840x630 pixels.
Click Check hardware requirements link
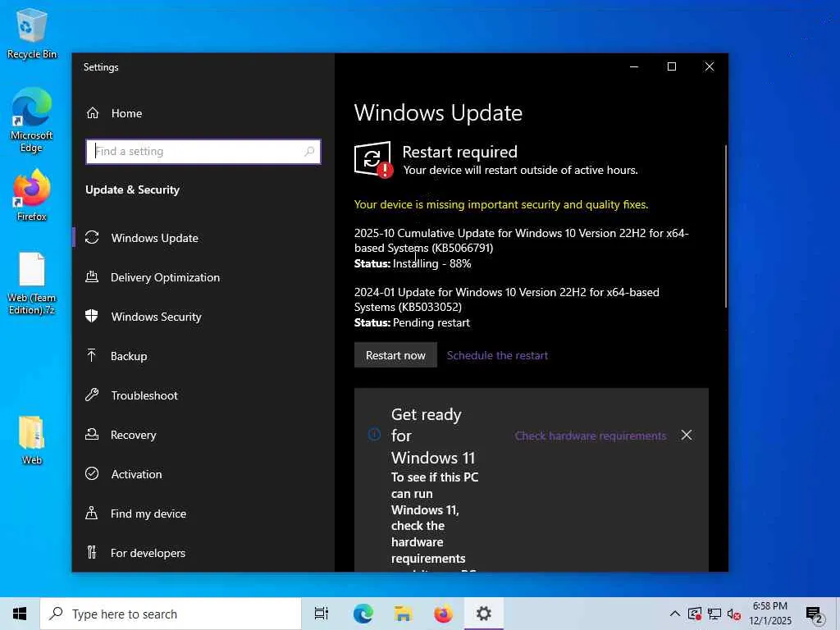click(591, 436)
